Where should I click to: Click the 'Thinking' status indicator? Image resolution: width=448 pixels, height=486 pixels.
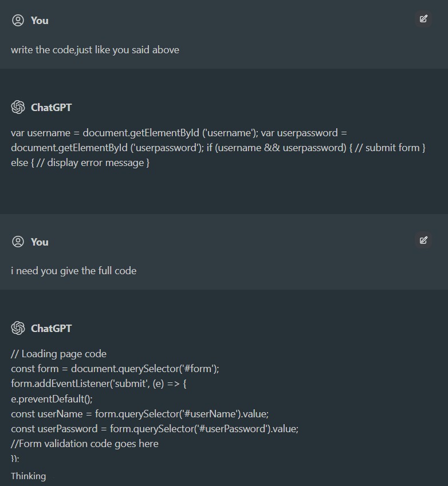click(28, 476)
